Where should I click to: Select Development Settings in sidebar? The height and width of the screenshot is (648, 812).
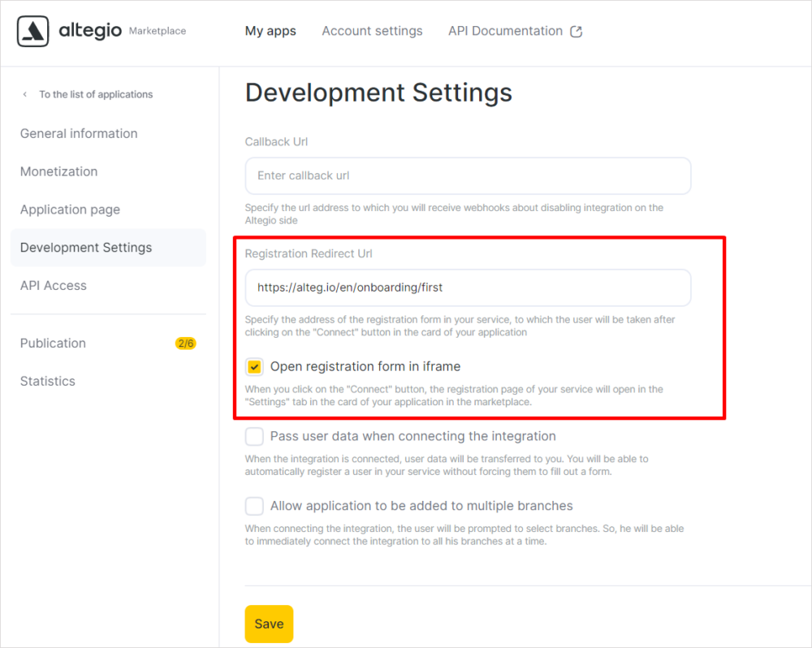click(108, 248)
